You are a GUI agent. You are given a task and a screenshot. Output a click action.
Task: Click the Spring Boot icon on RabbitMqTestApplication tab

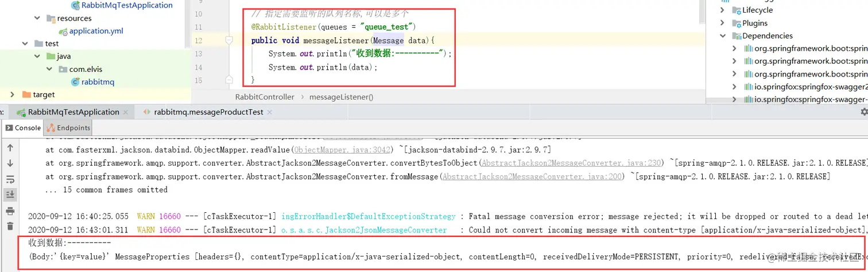[21, 112]
